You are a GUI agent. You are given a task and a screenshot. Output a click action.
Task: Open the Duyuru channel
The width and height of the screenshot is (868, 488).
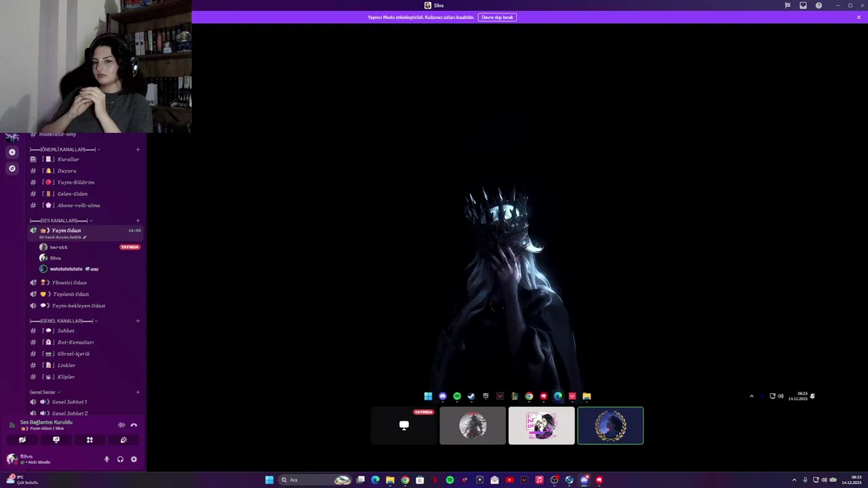85,171
